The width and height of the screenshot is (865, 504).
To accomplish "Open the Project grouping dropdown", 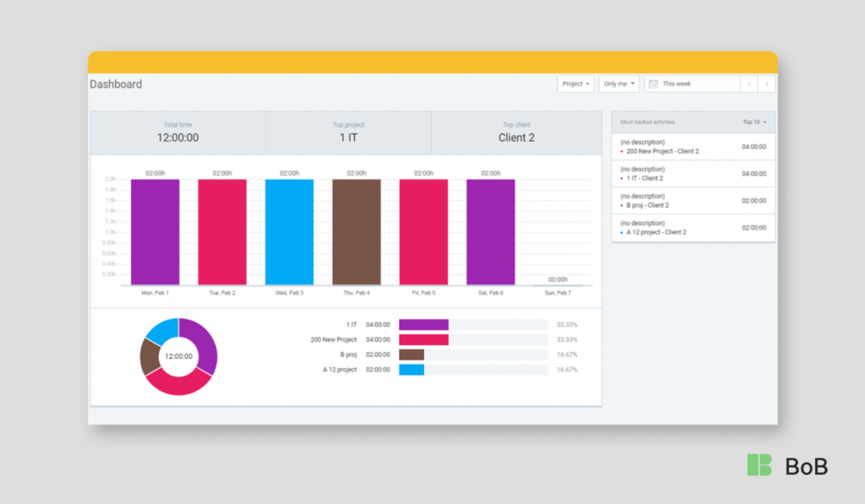I will 575,84.
